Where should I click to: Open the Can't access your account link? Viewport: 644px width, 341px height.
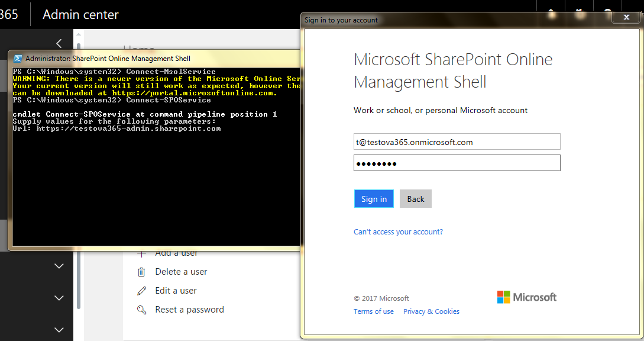pyautogui.click(x=399, y=232)
